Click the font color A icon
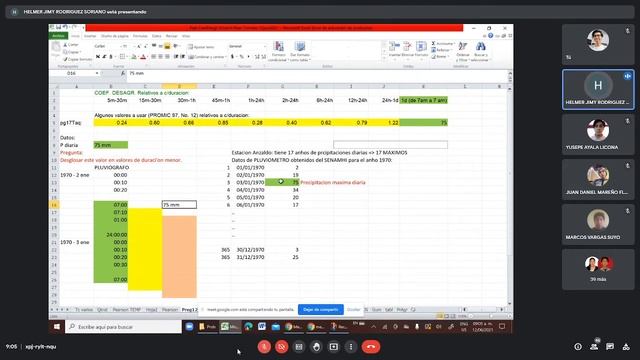 pos(143,57)
